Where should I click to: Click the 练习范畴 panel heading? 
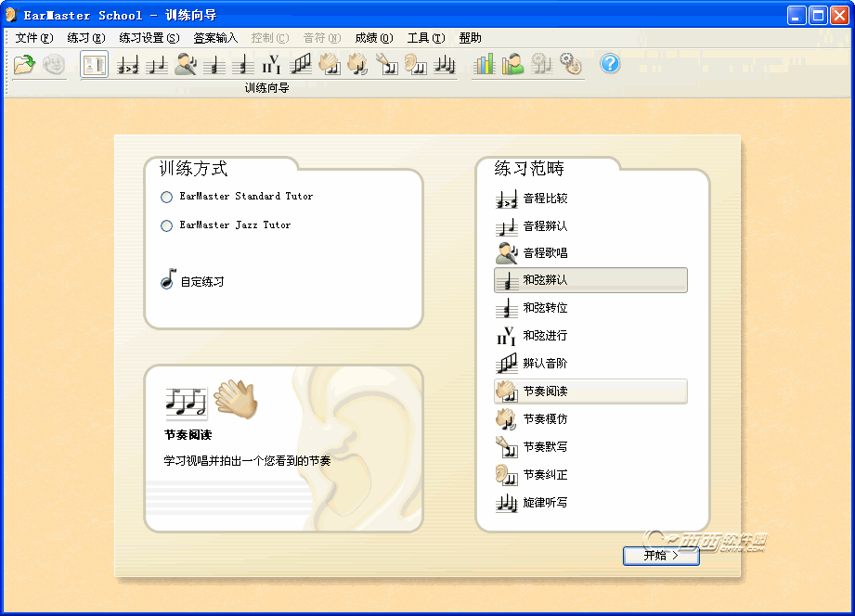point(529,168)
